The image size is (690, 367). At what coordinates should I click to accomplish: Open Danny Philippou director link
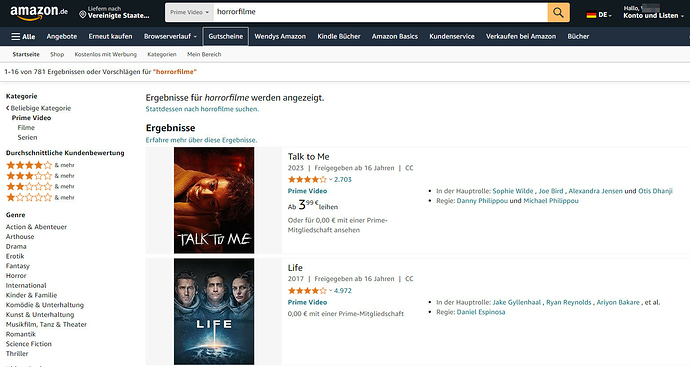click(x=482, y=201)
